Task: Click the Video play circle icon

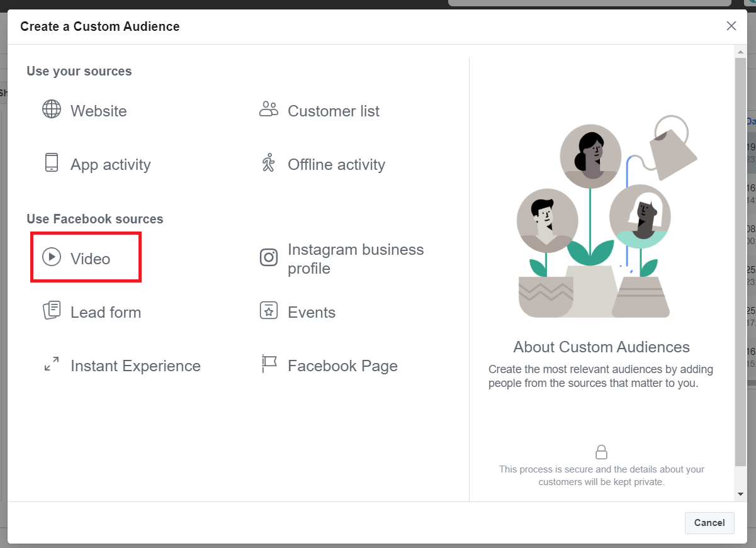Action: pyautogui.click(x=52, y=257)
